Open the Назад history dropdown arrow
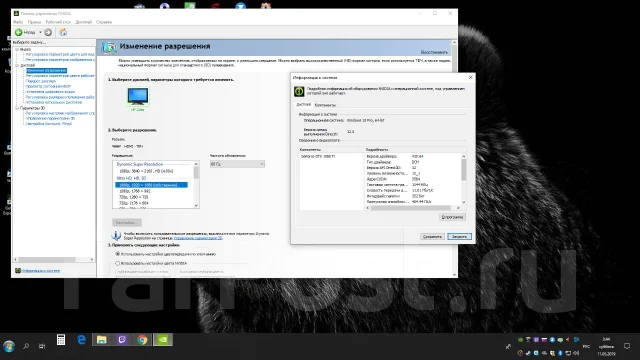The width and height of the screenshot is (640, 360). click(x=40, y=32)
